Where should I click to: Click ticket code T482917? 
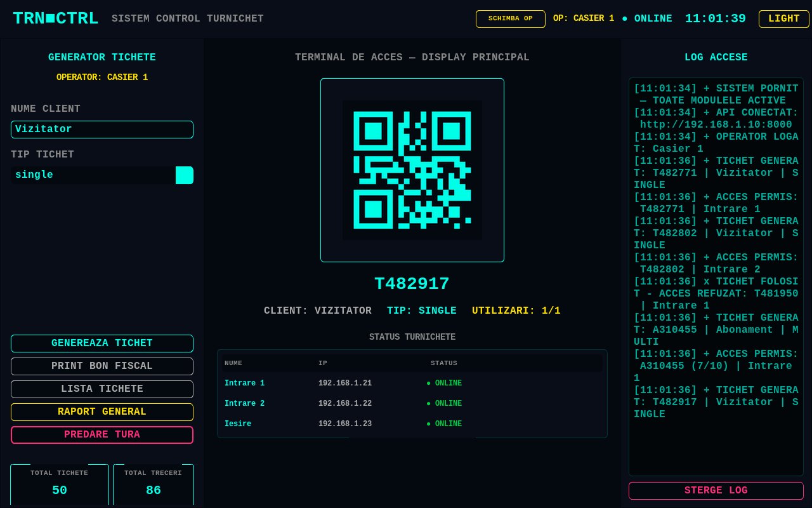click(x=412, y=284)
